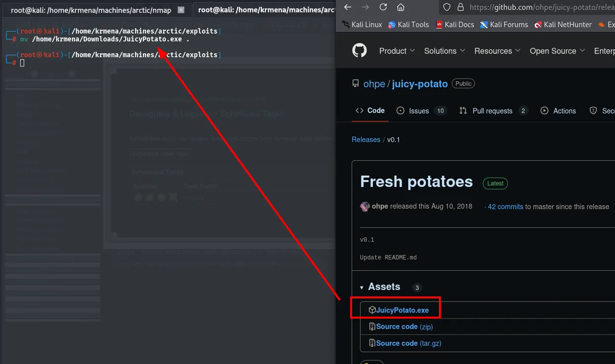The width and height of the screenshot is (615, 364).
Task: Click the v0.1 breadcrumb text
Action: [x=394, y=140]
